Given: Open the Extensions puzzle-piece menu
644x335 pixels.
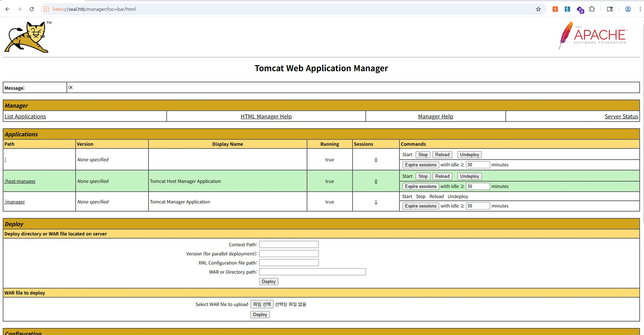Looking at the screenshot, I should [592, 9].
